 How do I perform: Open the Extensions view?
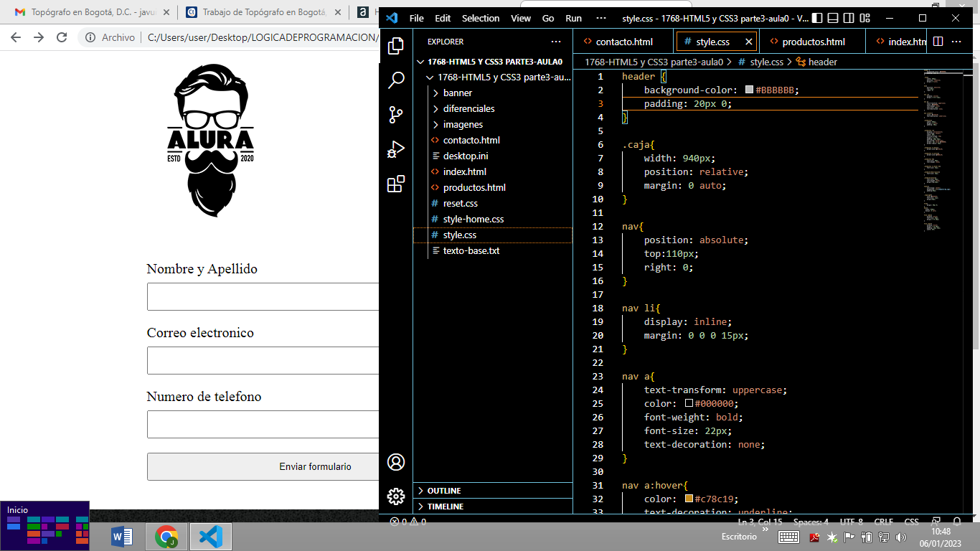pos(396,184)
